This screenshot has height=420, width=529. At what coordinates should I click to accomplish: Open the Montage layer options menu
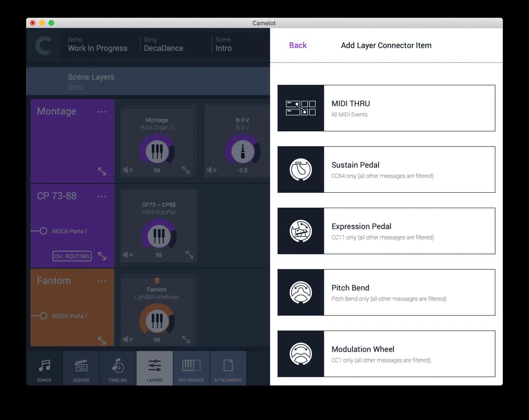[x=102, y=112]
